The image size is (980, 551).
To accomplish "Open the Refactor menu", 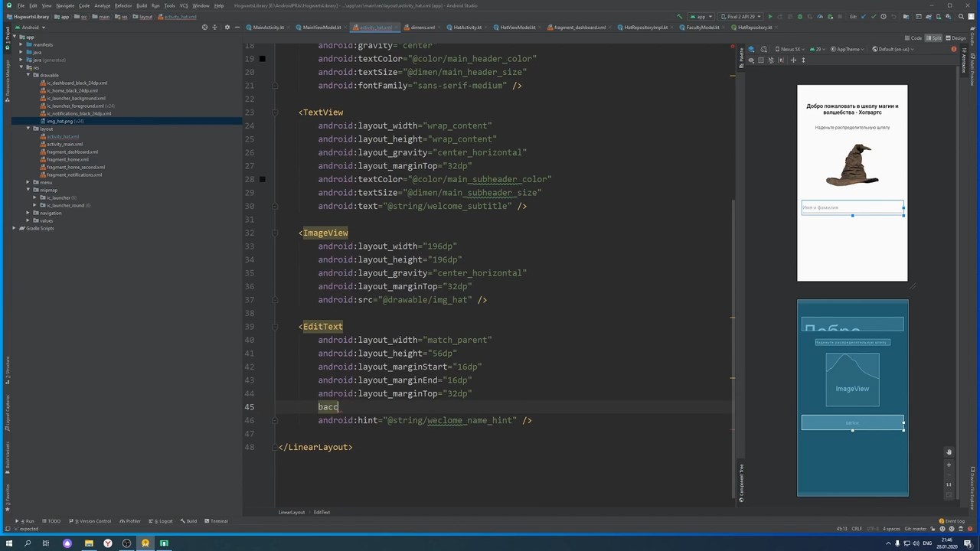I will tap(123, 5).
